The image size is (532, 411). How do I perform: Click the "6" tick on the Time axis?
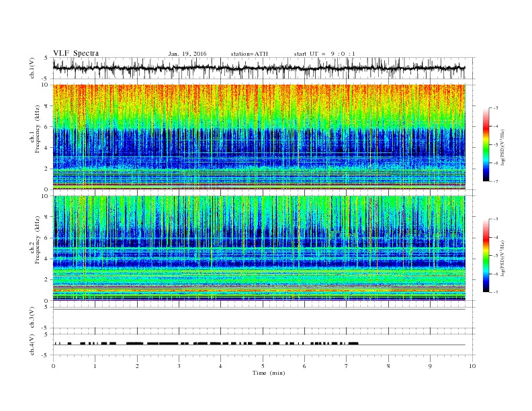(x=304, y=366)
